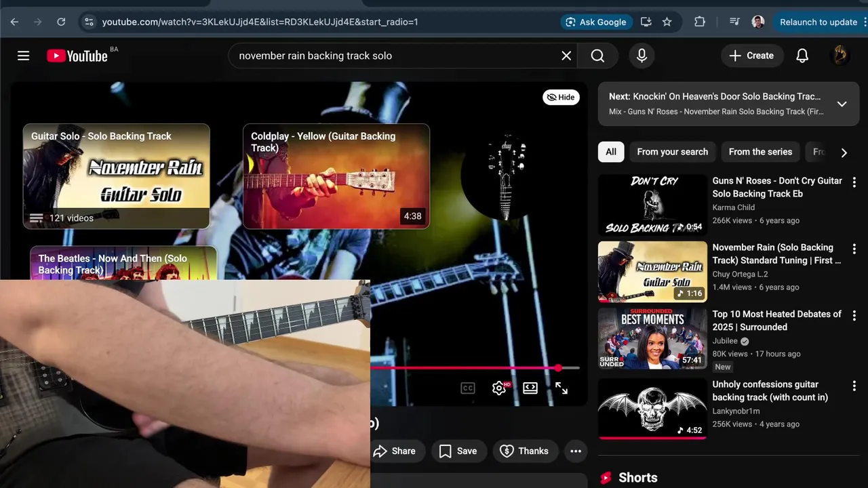This screenshot has height=488, width=868.
Task: Open browser extensions puzzle icon
Action: (x=700, y=22)
